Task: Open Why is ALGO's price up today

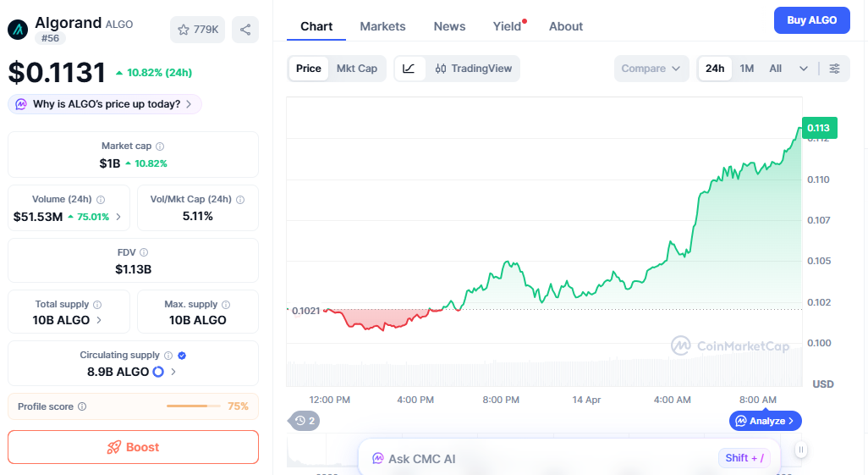Action: [105, 104]
